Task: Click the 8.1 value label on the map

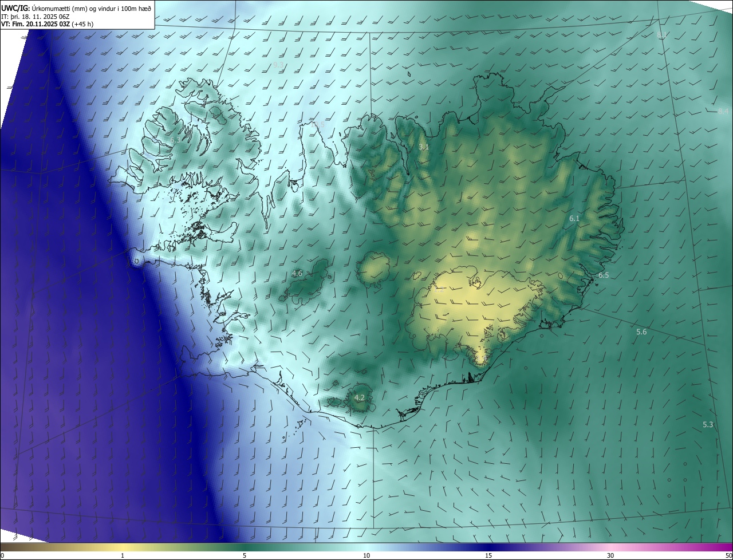Action: pos(661,36)
